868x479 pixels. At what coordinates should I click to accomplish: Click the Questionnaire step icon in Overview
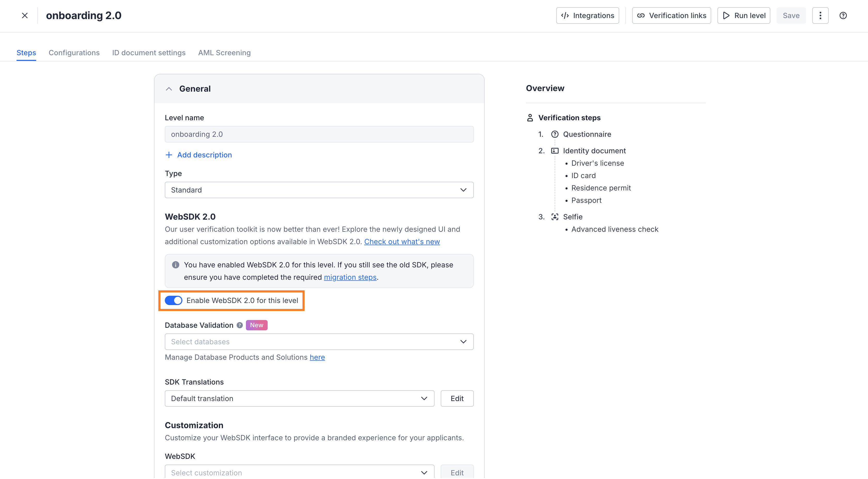[555, 134]
